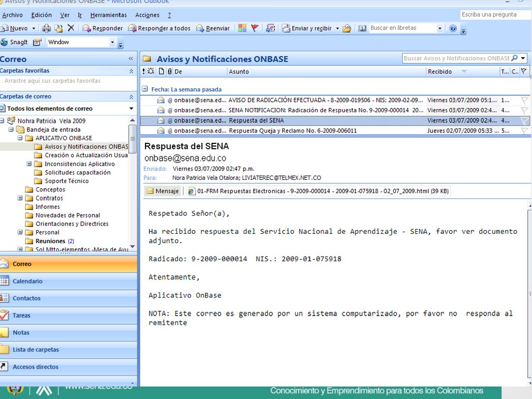Screen dimensions: 532x399
Task: Flag the Respuesta del SENA message
Action: pos(525,121)
